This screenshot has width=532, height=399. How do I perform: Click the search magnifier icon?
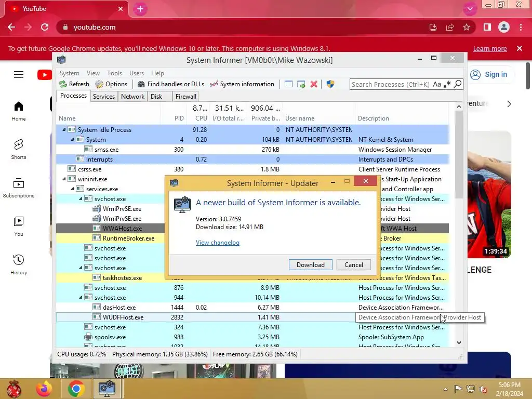[458, 84]
